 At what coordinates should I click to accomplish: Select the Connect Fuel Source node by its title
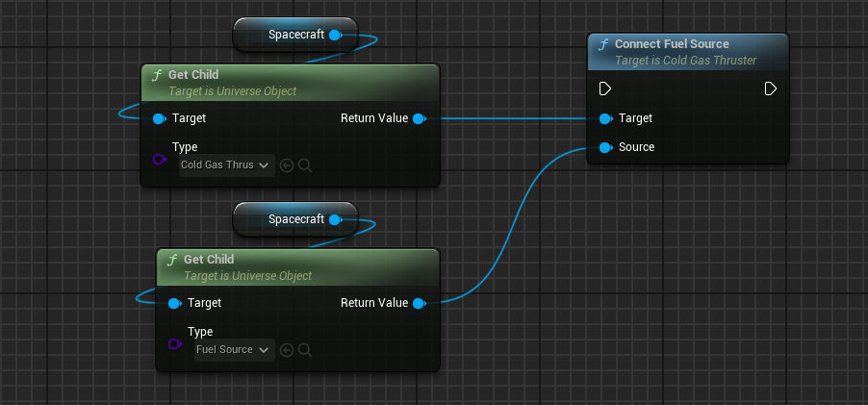pos(672,44)
